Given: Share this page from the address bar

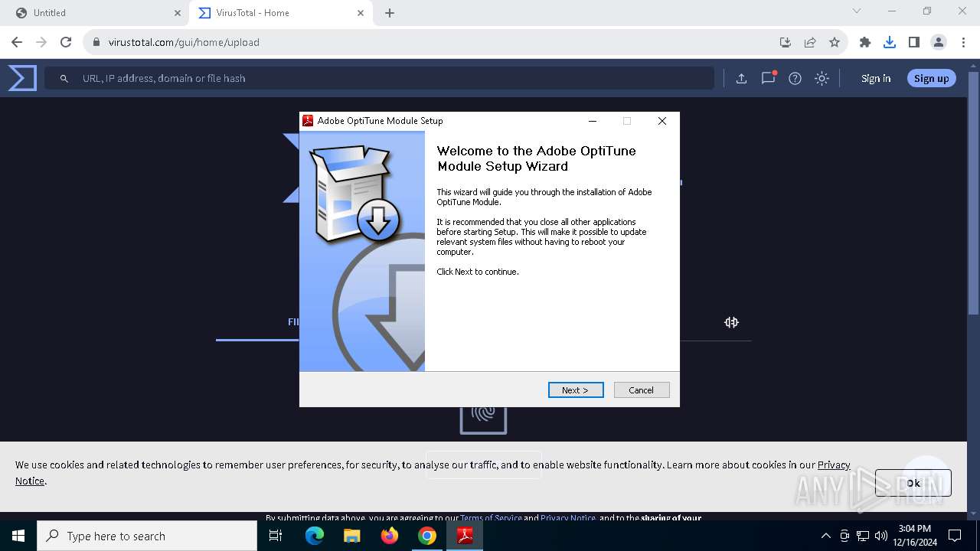Looking at the screenshot, I should (x=810, y=42).
